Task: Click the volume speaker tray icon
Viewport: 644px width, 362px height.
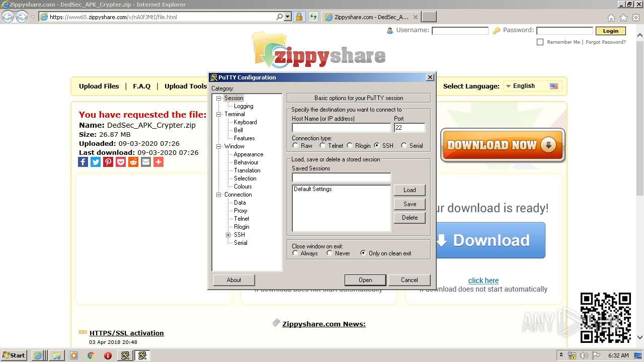Action: [584, 355]
